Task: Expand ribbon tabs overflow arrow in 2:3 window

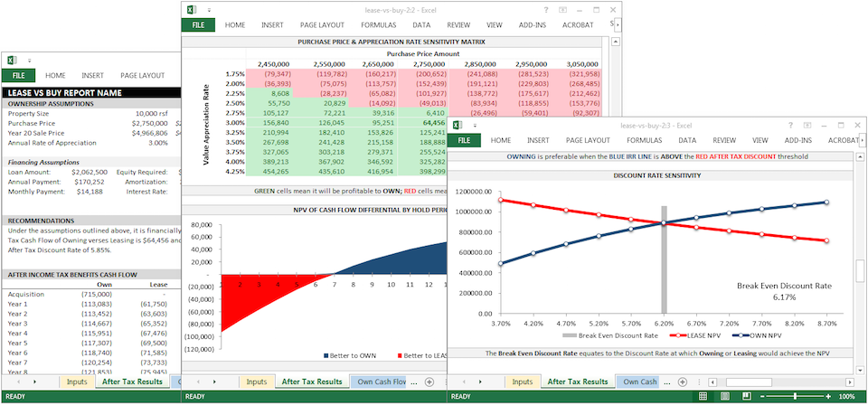Action: (861, 140)
